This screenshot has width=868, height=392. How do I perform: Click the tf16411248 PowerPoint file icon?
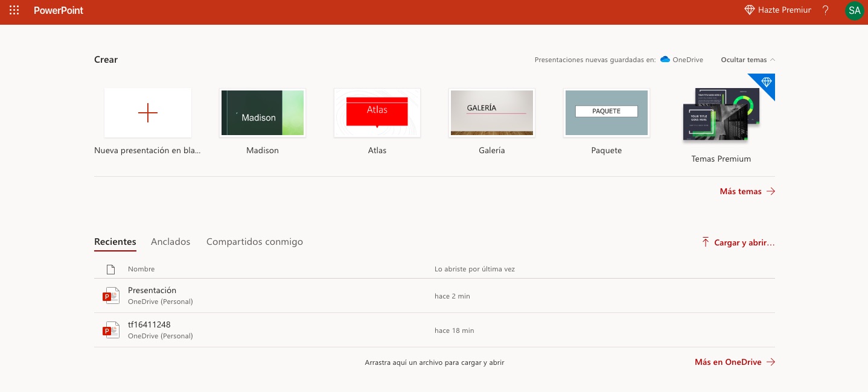pyautogui.click(x=110, y=330)
